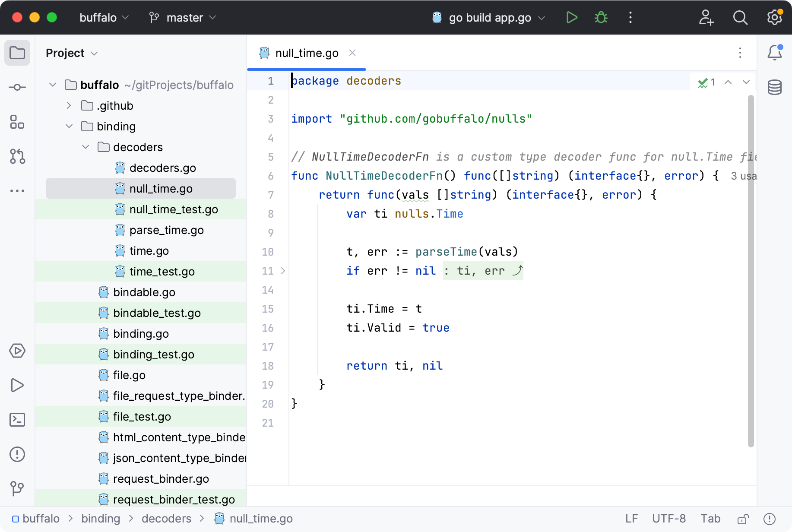This screenshot has width=792, height=532.
Task: Open the go build app.go configuration dropdown
Action: tap(490, 18)
